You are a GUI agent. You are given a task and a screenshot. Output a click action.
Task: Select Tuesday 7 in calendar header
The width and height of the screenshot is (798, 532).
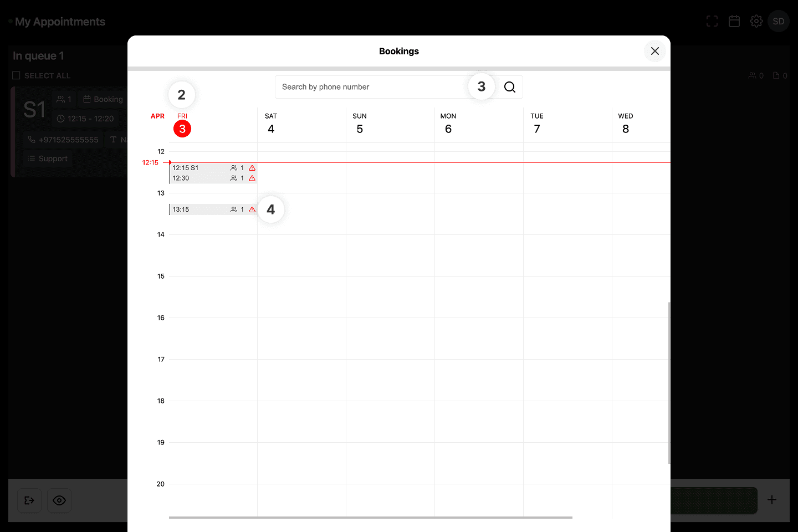(x=537, y=125)
